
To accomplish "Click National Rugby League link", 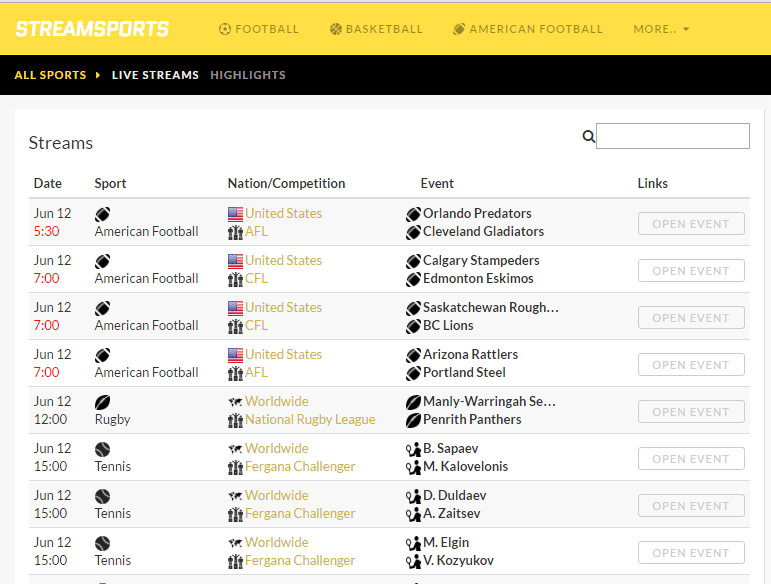I will (x=310, y=419).
